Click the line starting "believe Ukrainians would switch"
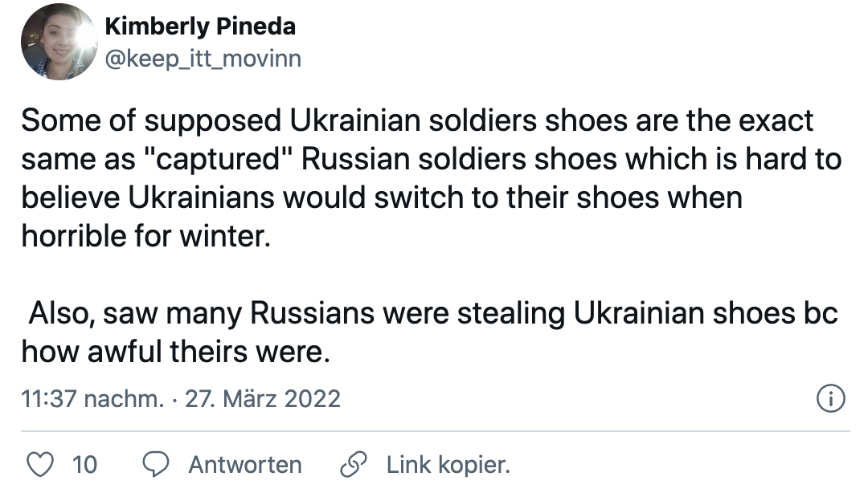 [382, 198]
